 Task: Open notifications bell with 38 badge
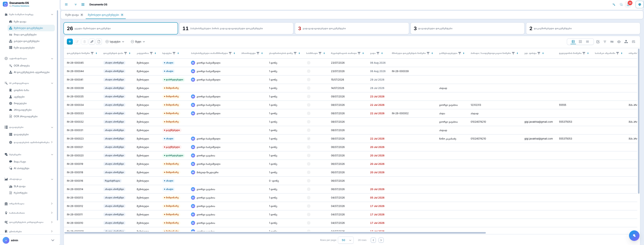(628, 4)
